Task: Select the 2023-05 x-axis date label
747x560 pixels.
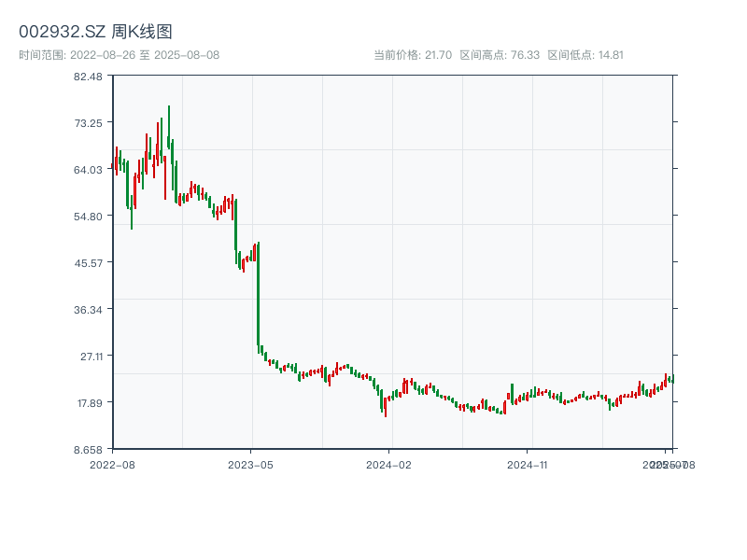Action: [x=250, y=464]
